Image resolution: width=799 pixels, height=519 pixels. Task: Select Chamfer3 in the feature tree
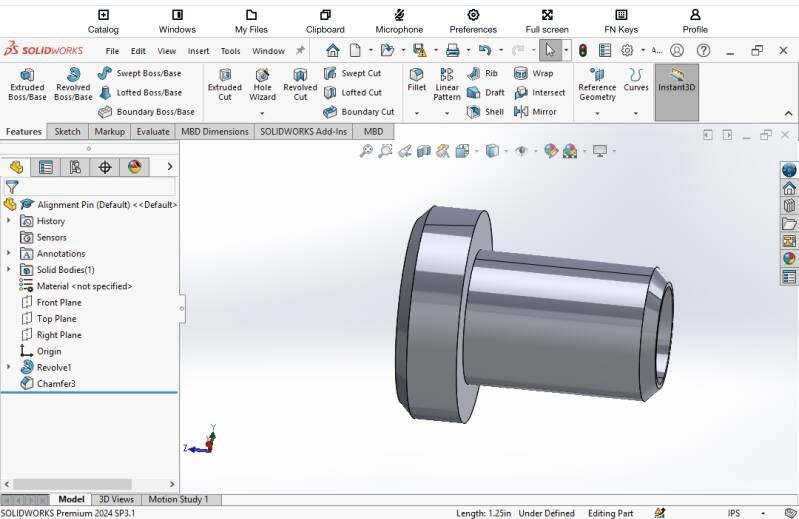[x=56, y=384]
